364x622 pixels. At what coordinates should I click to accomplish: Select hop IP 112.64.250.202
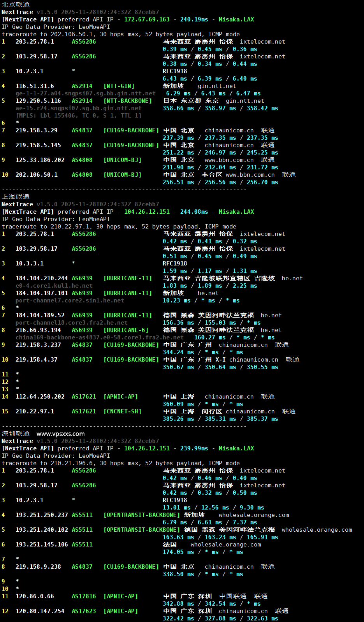coord(40,397)
